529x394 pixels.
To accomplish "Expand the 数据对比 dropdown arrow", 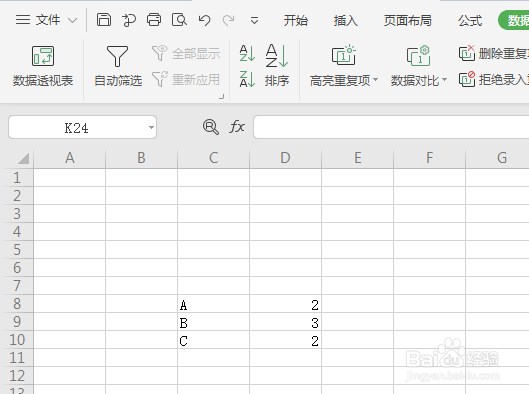I will (x=444, y=80).
